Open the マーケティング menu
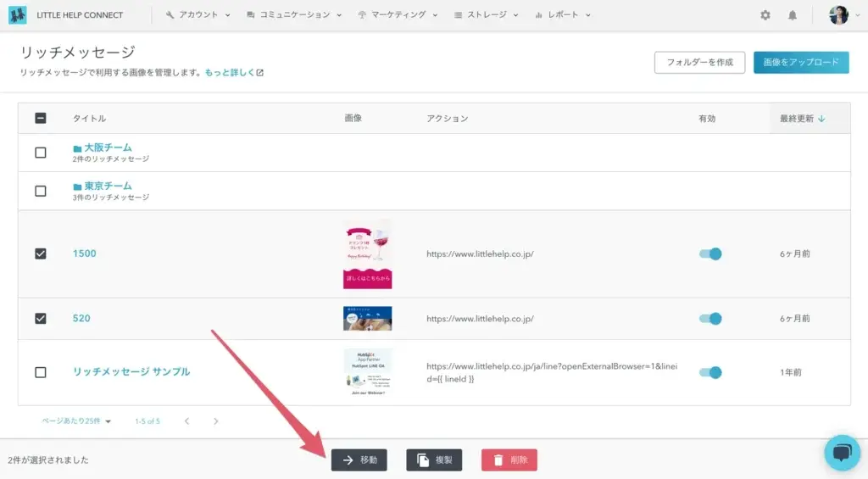Viewport: 868px width, 479px height. click(398, 15)
